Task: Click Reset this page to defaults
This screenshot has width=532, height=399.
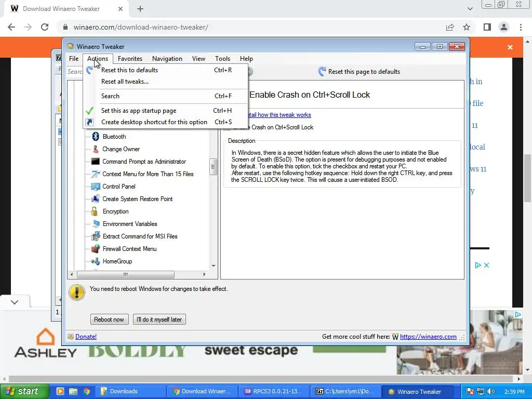Action: (x=359, y=72)
